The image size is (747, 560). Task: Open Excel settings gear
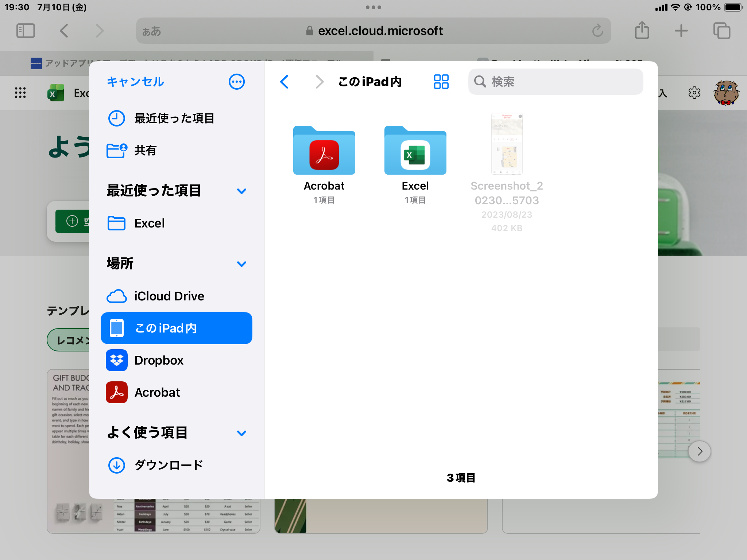(694, 93)
